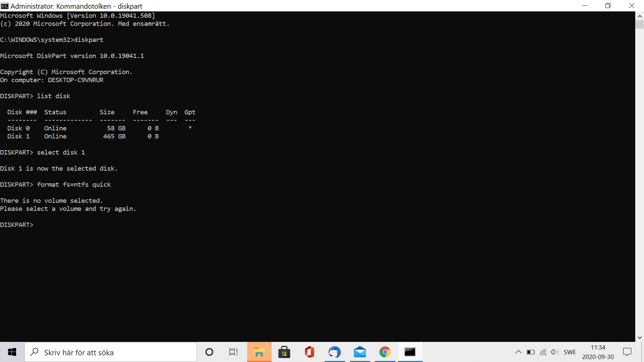Click the scrollbar down arrow in console
Screen dimensions: 644x362
pyautogui.click(x=639, y=338)
